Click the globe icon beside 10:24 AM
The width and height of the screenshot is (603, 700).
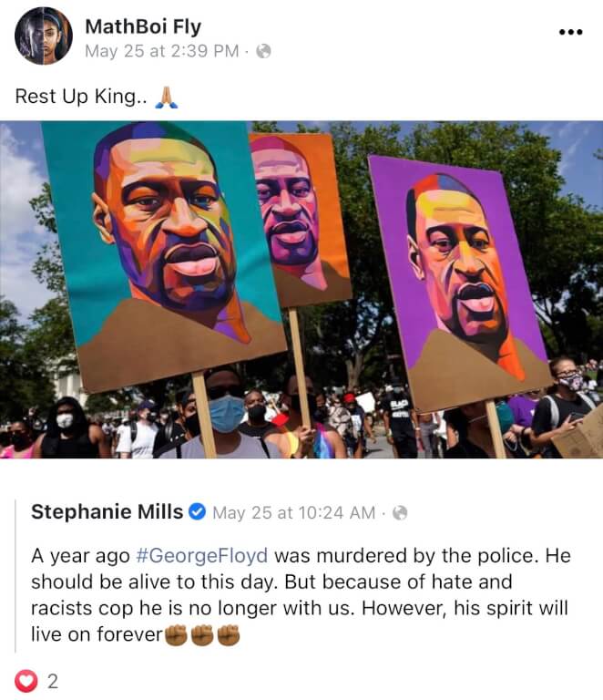pyautogui.click(x=400, y=512)
